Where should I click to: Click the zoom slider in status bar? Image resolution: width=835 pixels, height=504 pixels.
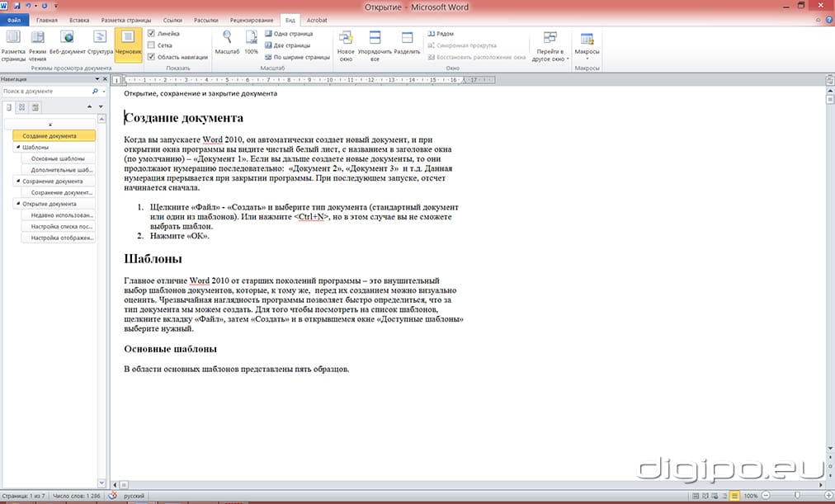pyautogui.click(x=795, y=496)
